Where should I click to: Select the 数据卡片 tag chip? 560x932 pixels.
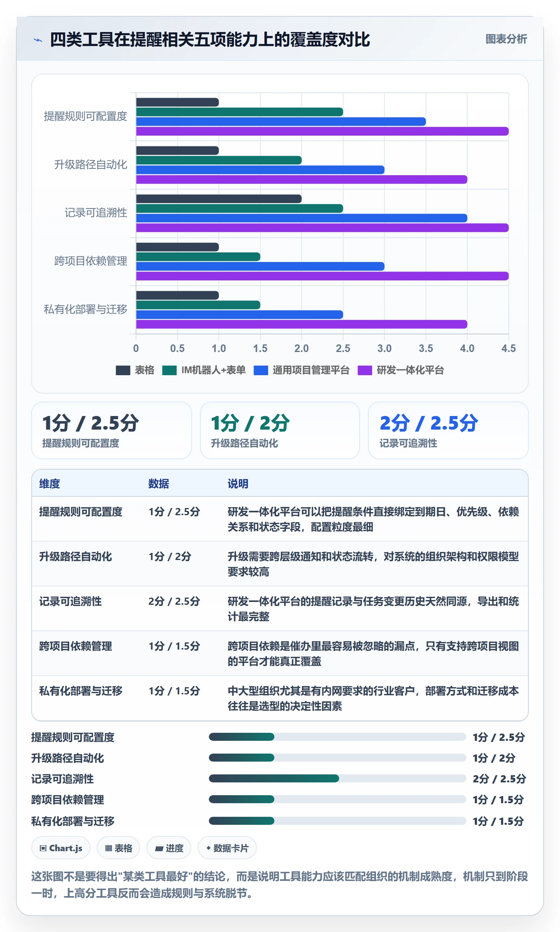(227, 848)
